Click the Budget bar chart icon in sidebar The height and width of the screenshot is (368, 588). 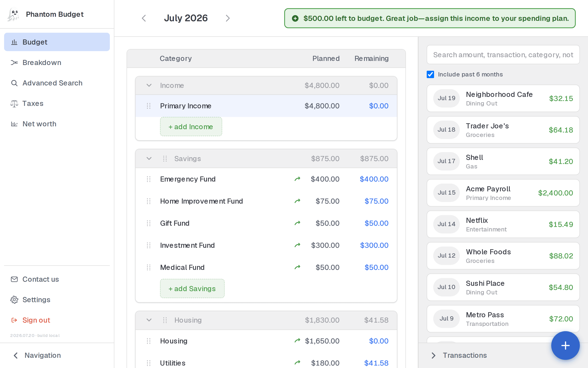coord(14,42)
